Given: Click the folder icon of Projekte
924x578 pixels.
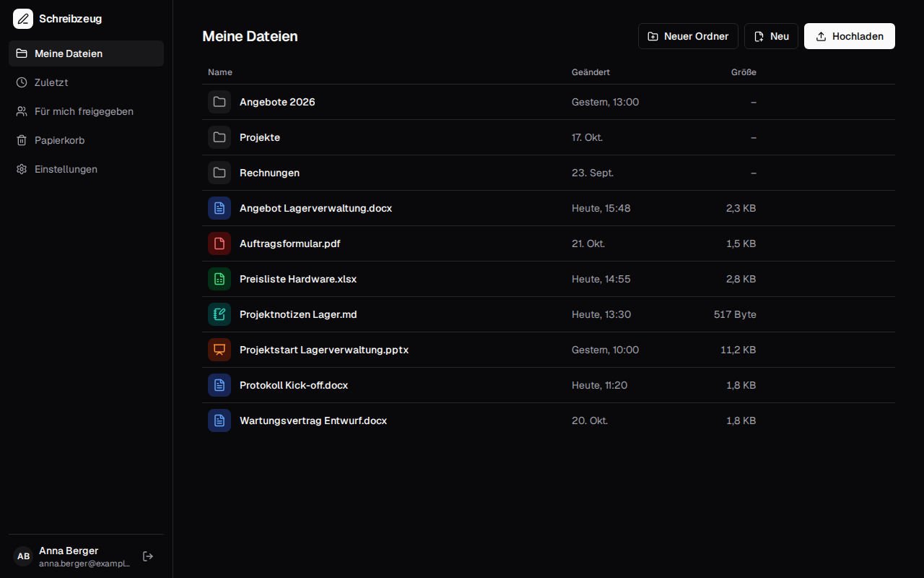Looking at the screenshot, I should (219, 137).
